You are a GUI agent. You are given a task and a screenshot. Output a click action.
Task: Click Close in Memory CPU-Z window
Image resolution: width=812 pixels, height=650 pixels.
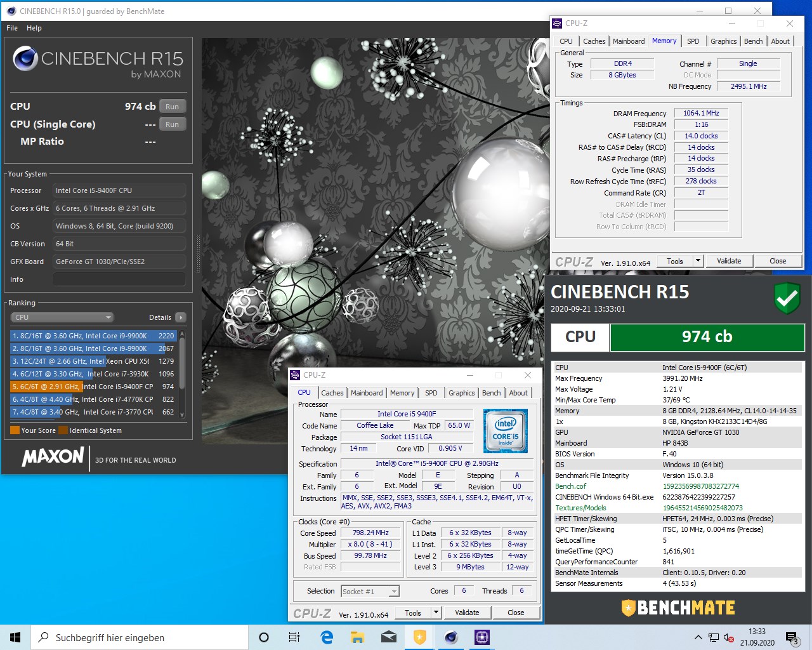[778, 261]
